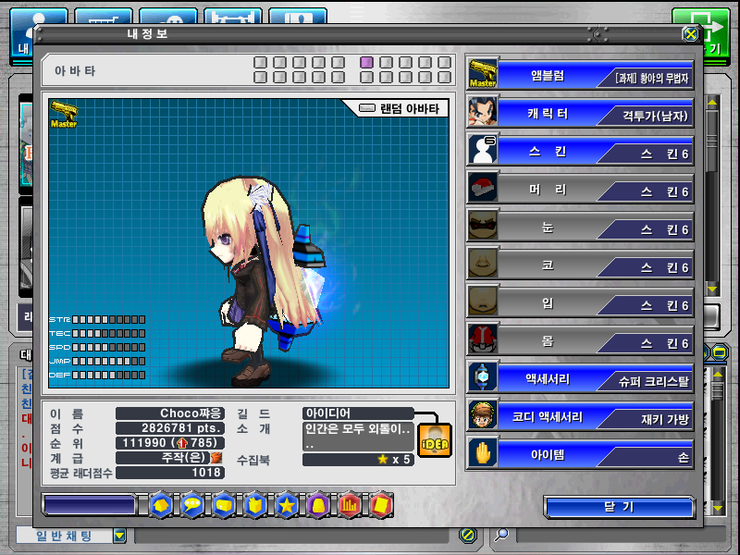740x555 pixels.
Task: Click the character avatar in preview
Action: pos(266,281)
